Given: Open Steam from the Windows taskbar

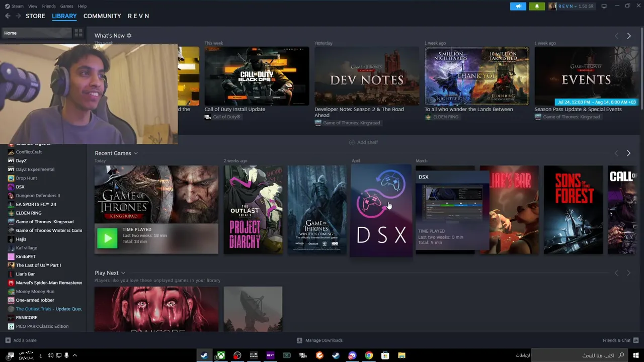Looking at the screenshot, I should [204, 355].
